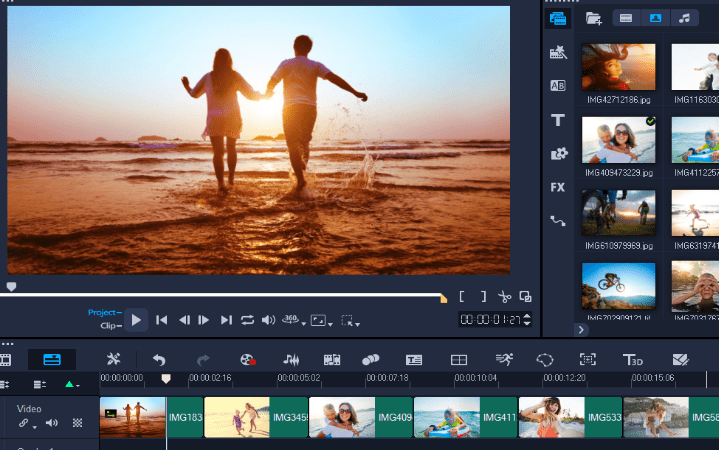
Task: Open the Title library with the T icon
Action: click(557, 120)
